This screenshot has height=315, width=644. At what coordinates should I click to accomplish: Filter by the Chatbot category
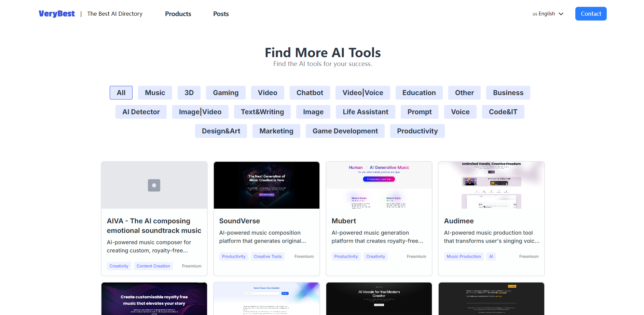[310, 93]
